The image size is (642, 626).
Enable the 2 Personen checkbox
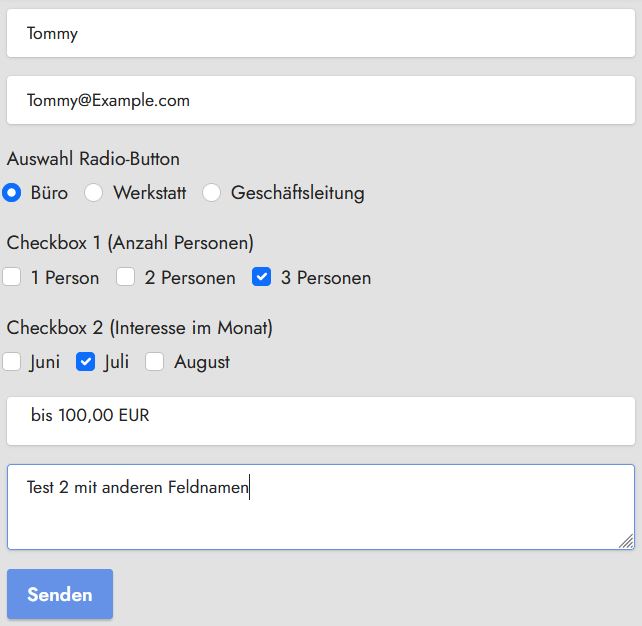(126, 278)
